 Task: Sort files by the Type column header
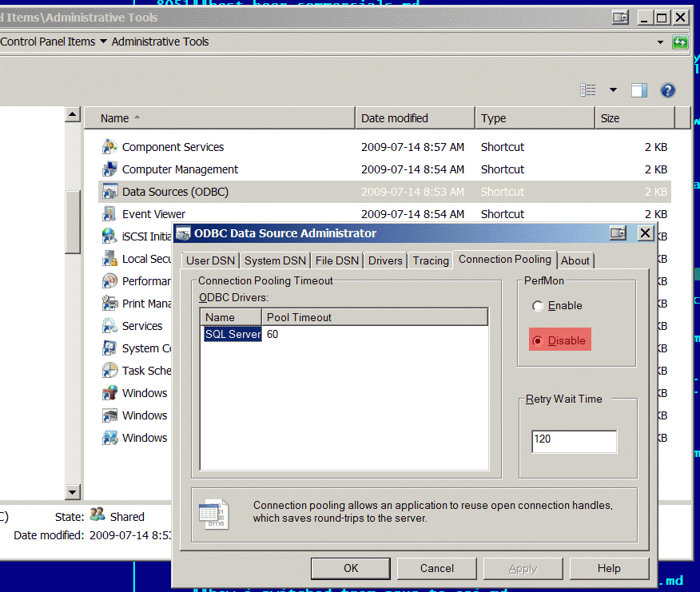pyautogui.click(x=535, y=118)
